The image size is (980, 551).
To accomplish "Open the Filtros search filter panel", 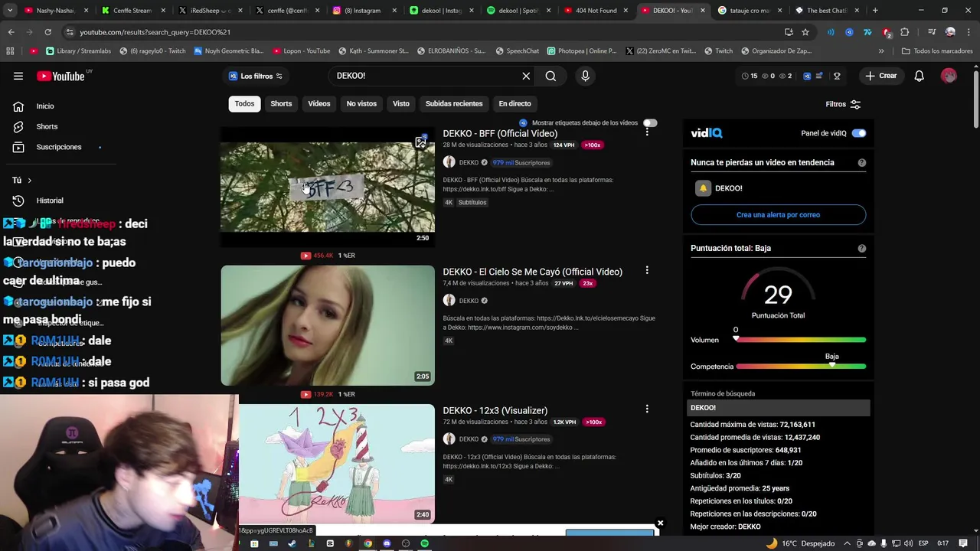I will (843, 104).
